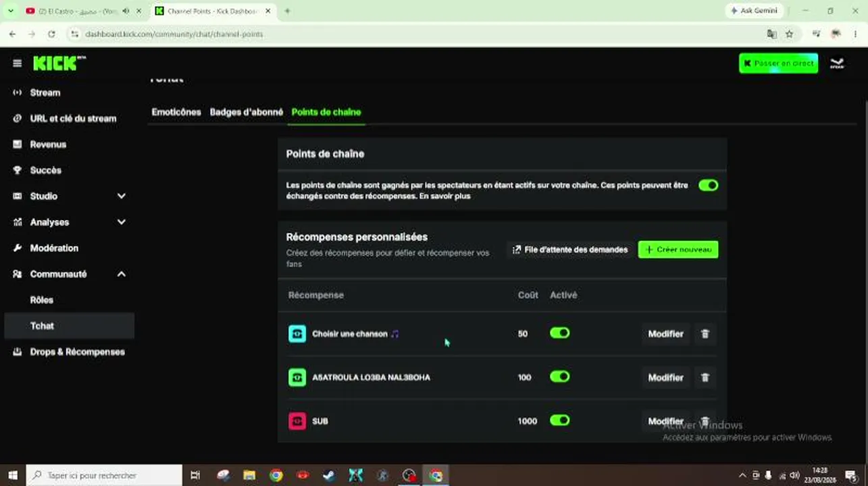Toggle Choisir une chanson reward active
868x486 pixels.
[559, 333]
